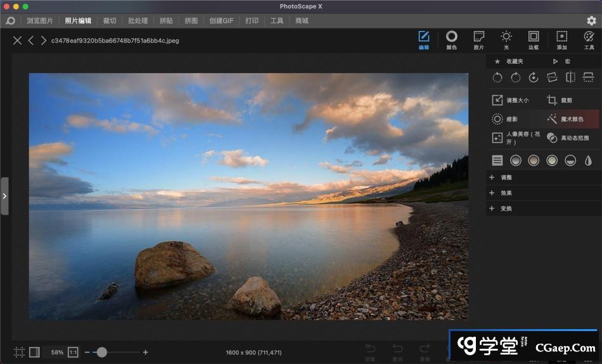
Task: Click the 调整大小 (Resize) button
Action: 511,100
